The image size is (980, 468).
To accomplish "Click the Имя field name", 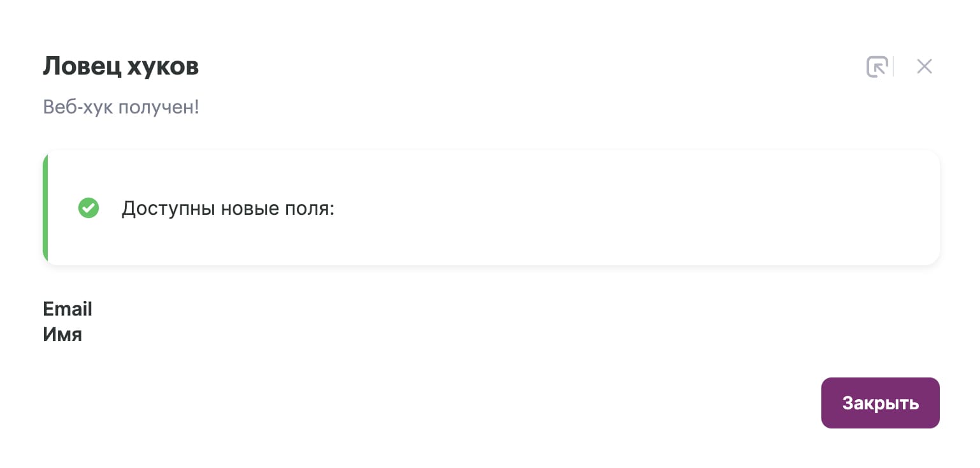I will [x=62, y=334].
